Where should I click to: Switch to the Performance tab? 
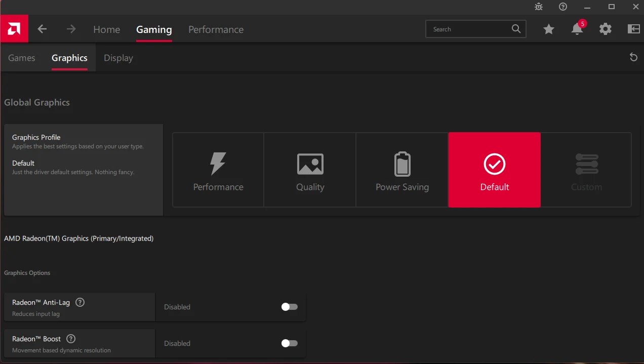pos(216,29)
